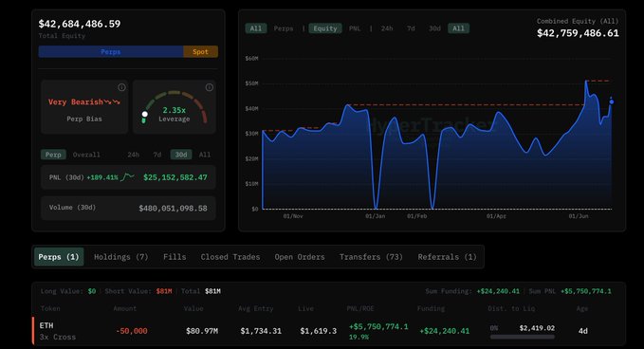
Task: Set chart range to All
Action: pyautogui.click(x=458, y=28)
